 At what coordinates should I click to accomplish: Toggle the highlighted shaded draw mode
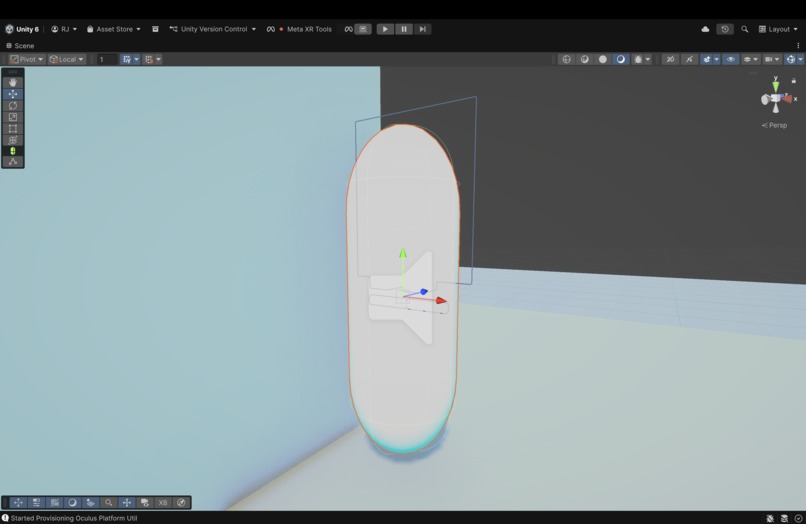point(621,59)
